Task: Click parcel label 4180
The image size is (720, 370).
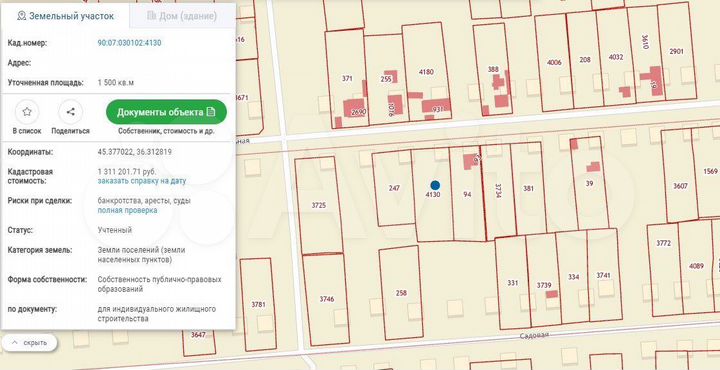Action: pos(426,72)
